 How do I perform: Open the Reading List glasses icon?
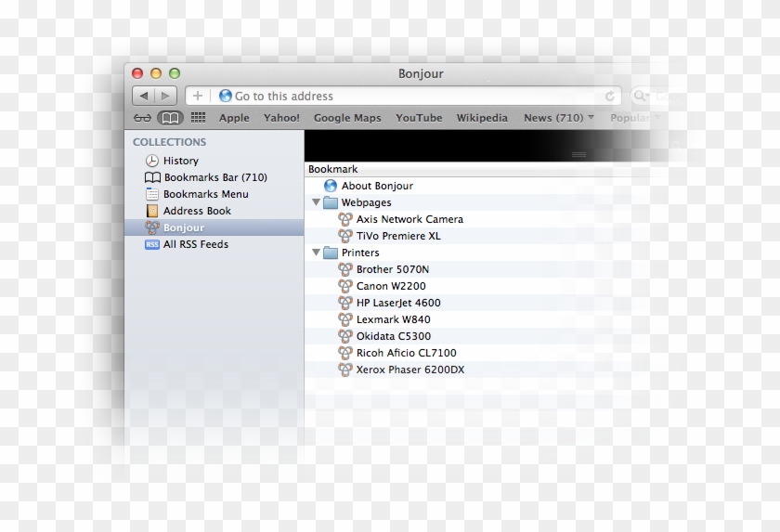[142, 118]
